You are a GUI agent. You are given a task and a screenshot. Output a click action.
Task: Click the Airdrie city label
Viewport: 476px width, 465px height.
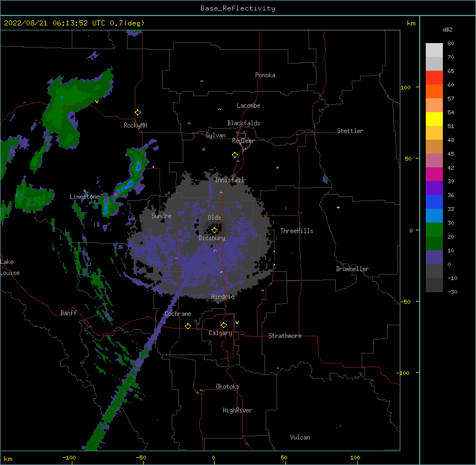(223, 297)
